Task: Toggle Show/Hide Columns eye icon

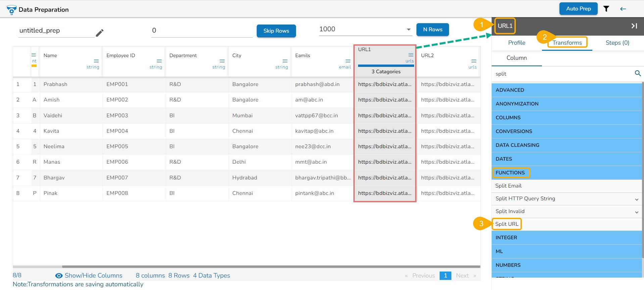Action: [59, 276]
